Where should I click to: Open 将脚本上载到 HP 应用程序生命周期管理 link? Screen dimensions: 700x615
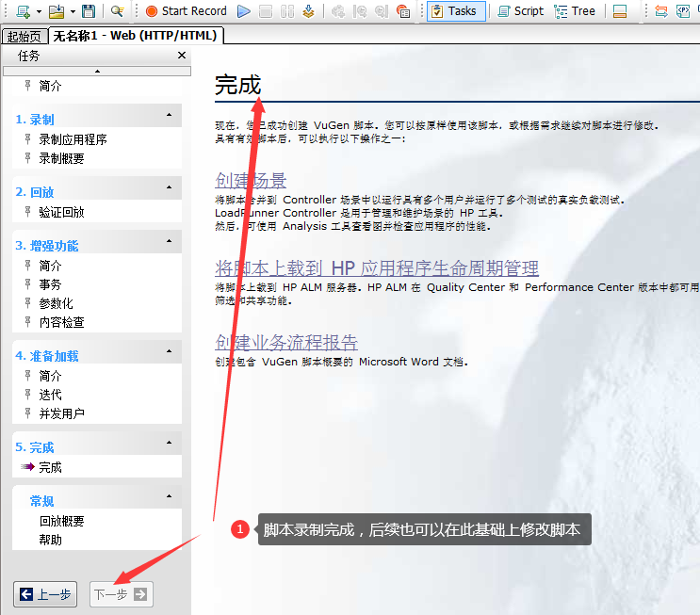click(x=377, y=268)
